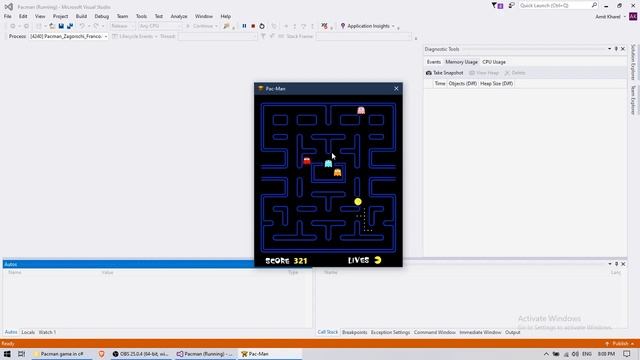Switch to the Breakpoints tab

[355, 332]
